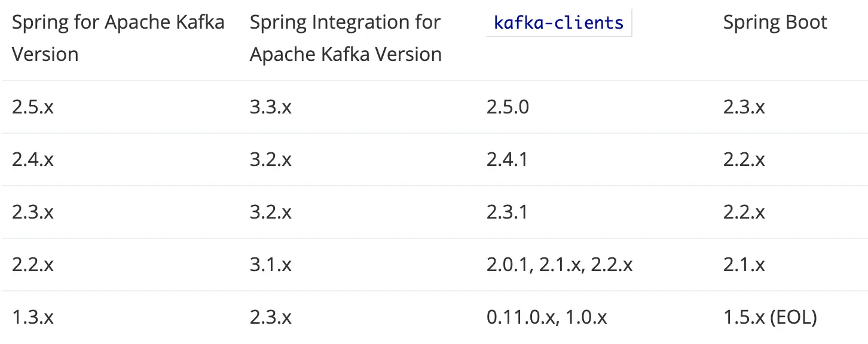Click the 2.3.1 kafka-clients cell

point(507,213)
